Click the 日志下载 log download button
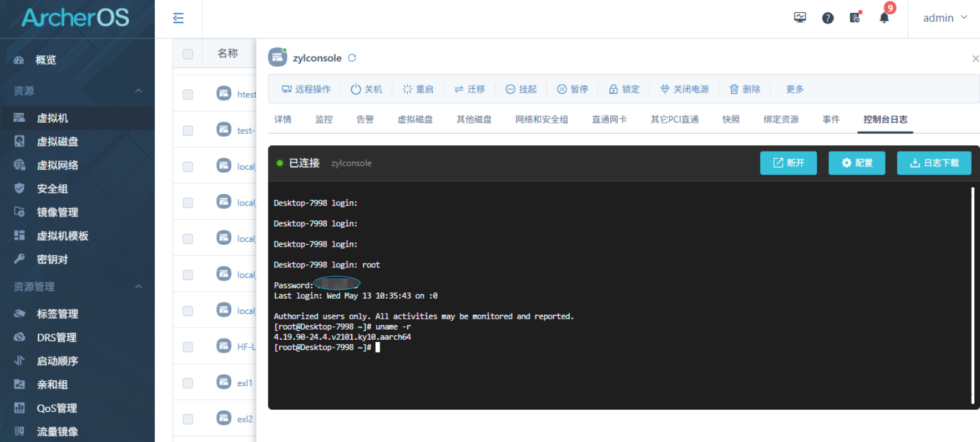Image resolution: width=980 pixels, height=442 pixels. pos(934,163)
